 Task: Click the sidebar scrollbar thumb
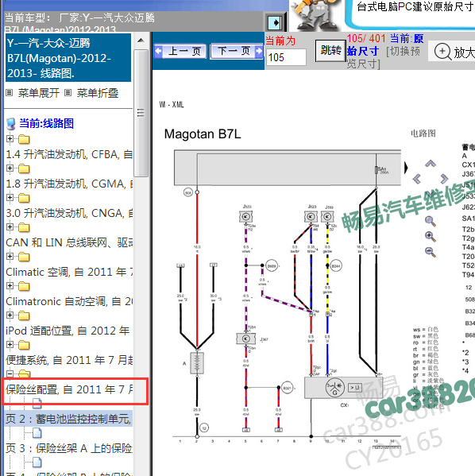pos(141,113)
